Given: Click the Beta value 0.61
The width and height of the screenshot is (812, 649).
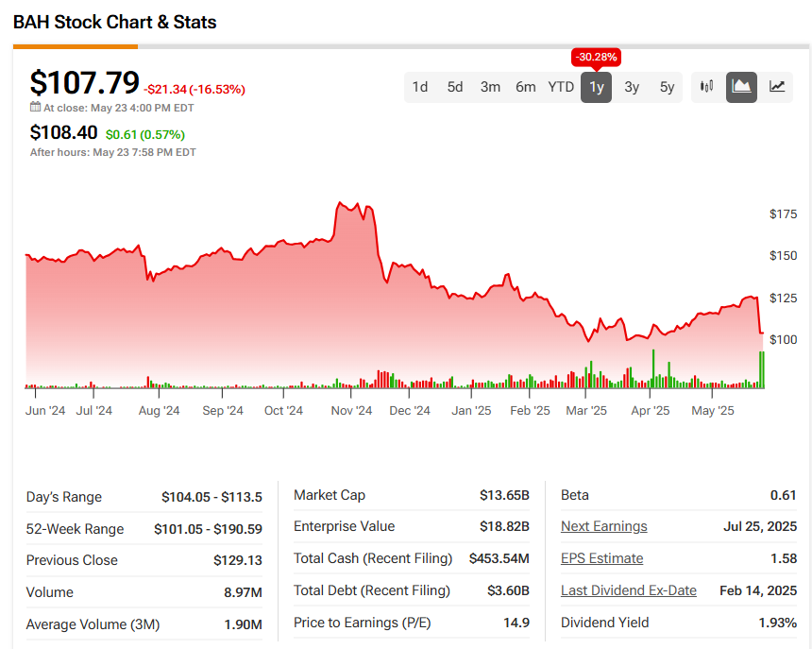Looking at the screenshot, I should (x=783, y=495).
